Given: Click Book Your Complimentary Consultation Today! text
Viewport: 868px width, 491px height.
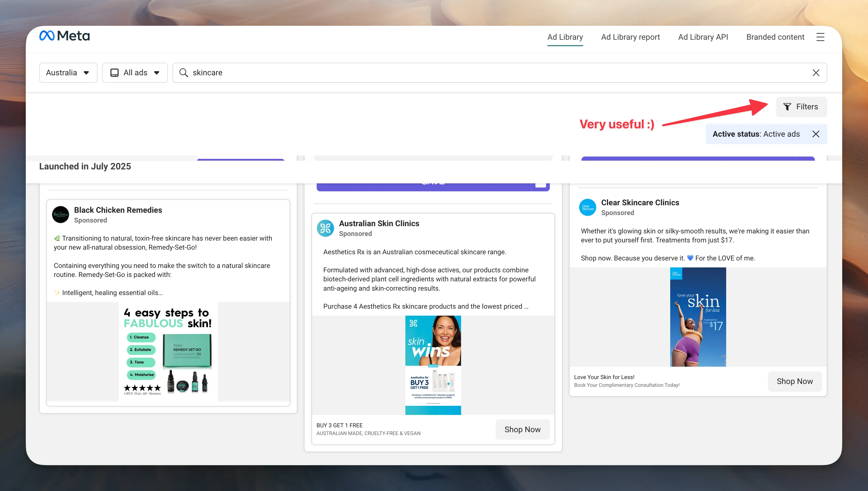Looking at the screenshot, I should point(627,385).
